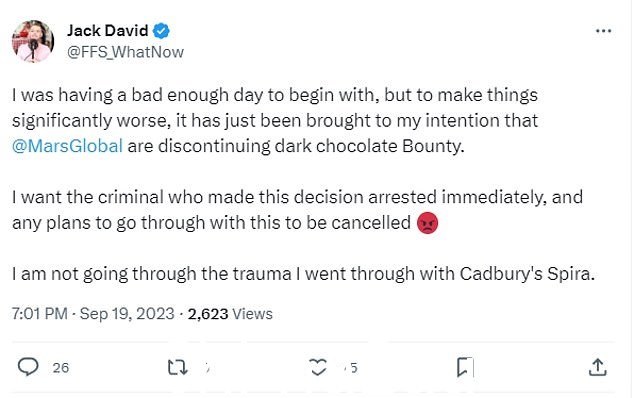Image resolution: width=634 pixels, height=398 pixels.
Task: Click the like count beside the heart
Action: [x=351, y=368]
